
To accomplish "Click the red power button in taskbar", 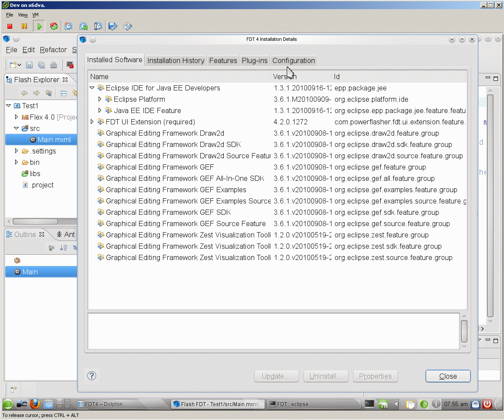I will [487, 404].
